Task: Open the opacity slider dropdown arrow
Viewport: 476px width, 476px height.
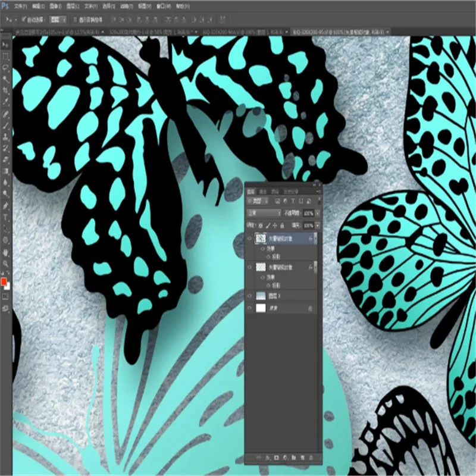Action: pos(318,213)
